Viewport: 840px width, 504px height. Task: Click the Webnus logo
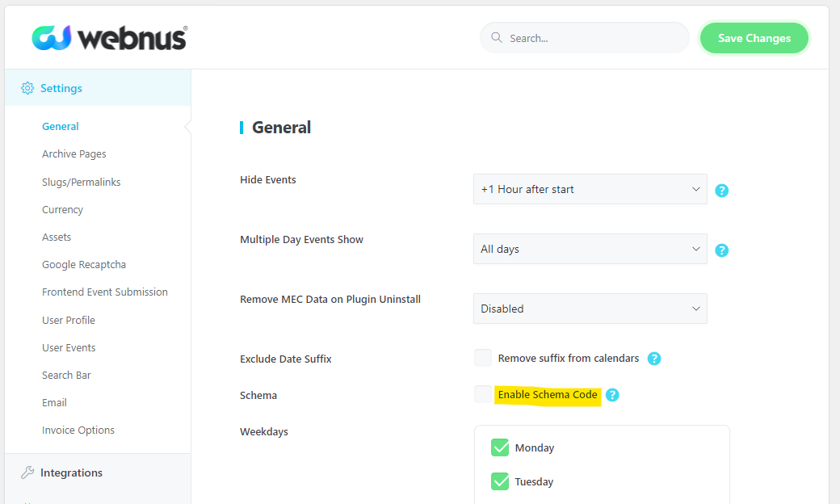[110, 38]
